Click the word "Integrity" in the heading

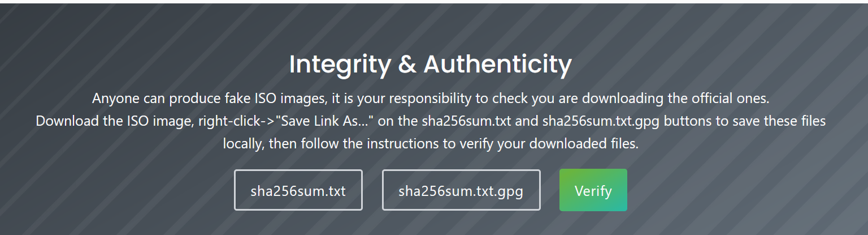click(x=340, y=65)
